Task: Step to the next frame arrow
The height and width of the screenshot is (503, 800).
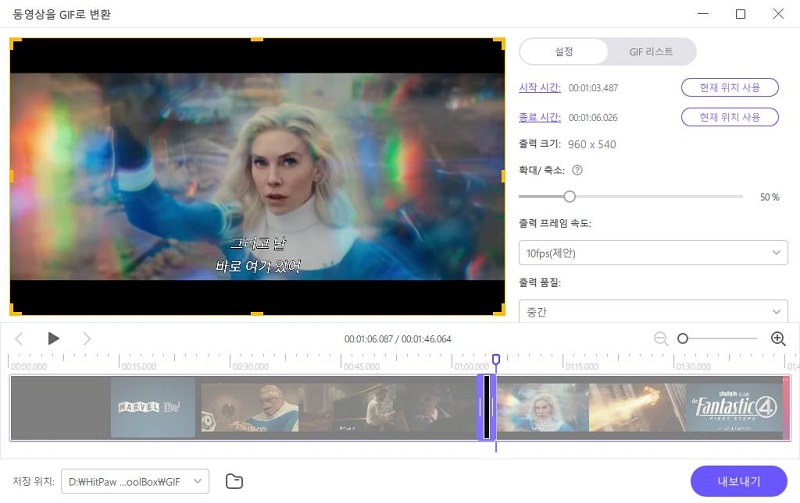Action: click(x=87, y=339)
